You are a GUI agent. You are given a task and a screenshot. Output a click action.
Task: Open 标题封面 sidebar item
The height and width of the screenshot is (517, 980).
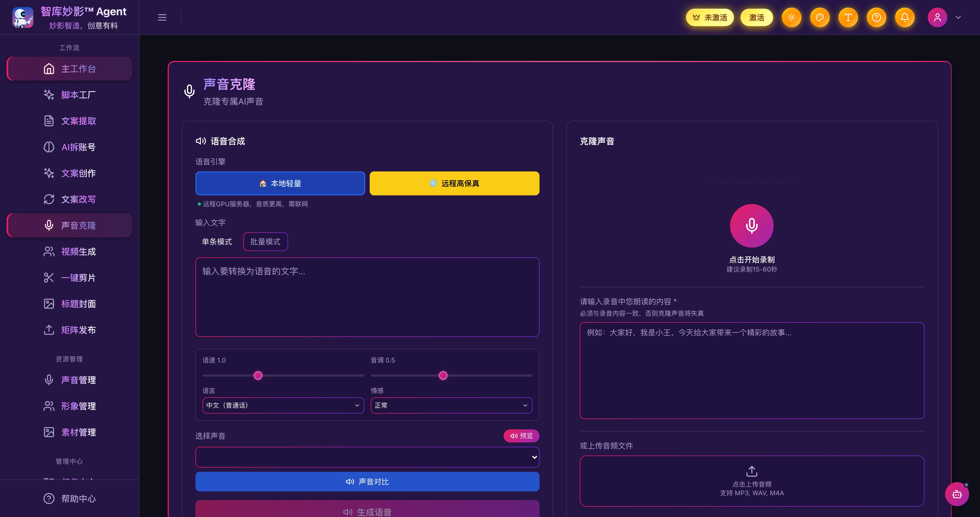[70, 304]
